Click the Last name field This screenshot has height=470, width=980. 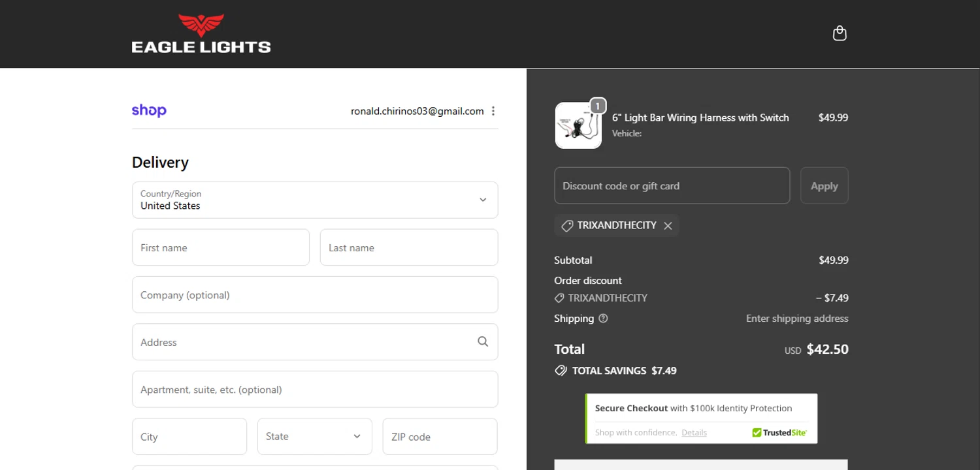[409, 247]
